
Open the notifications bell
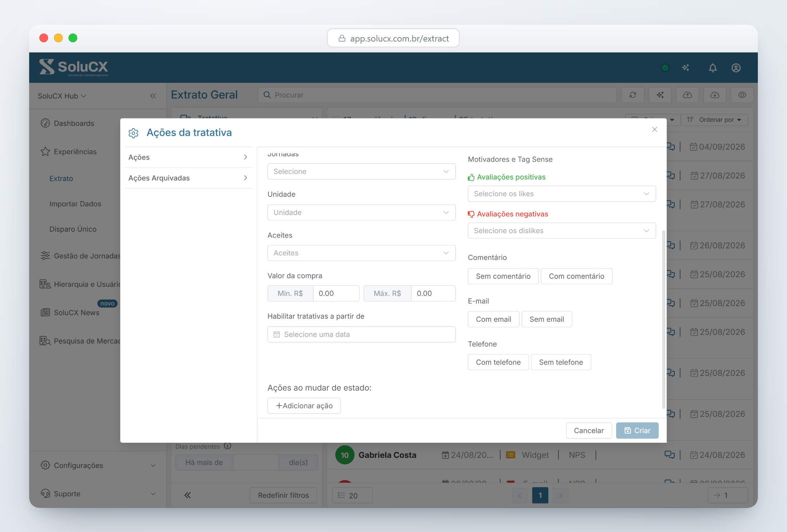pyautogui.click(x=713, y=68)
